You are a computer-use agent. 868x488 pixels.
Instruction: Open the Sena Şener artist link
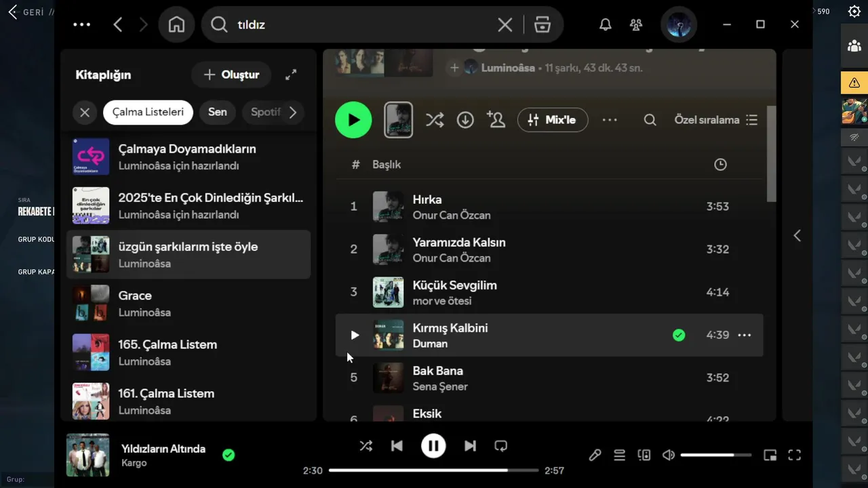click(x=440, y=386)
